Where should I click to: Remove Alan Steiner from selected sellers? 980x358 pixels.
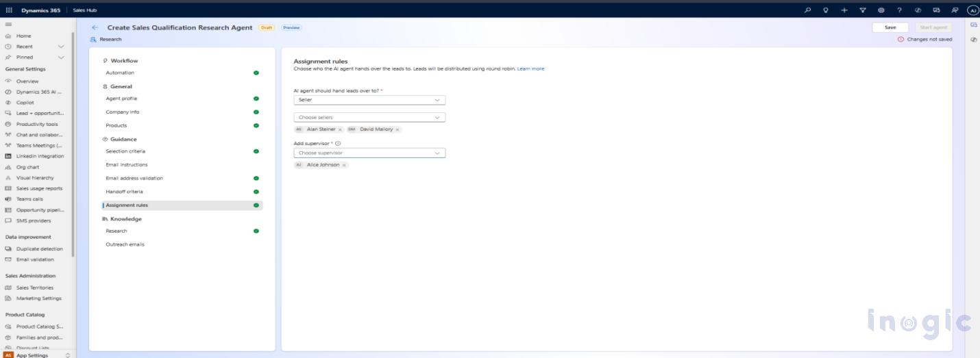point(340,129)
